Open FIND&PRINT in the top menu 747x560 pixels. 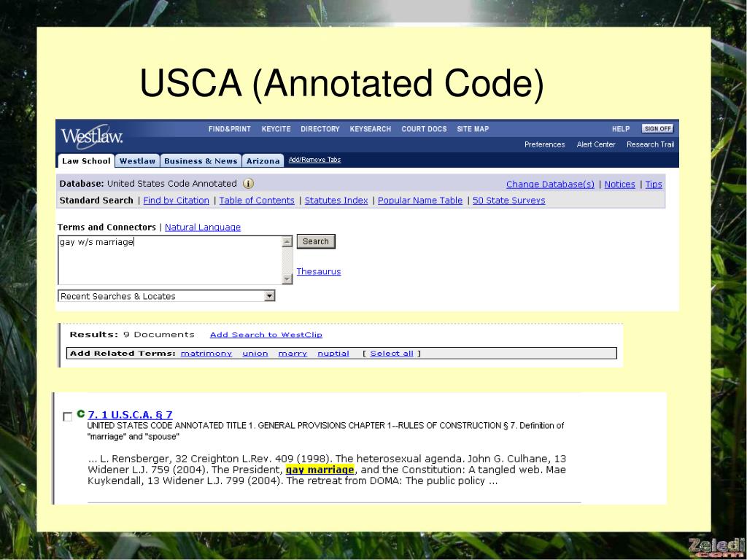click(229, 129)
